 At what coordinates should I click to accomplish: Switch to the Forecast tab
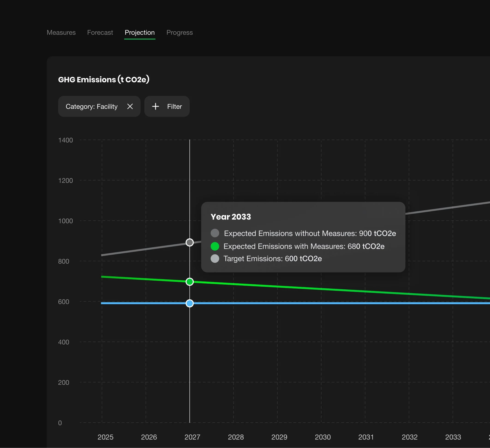[x=100, y=33]
